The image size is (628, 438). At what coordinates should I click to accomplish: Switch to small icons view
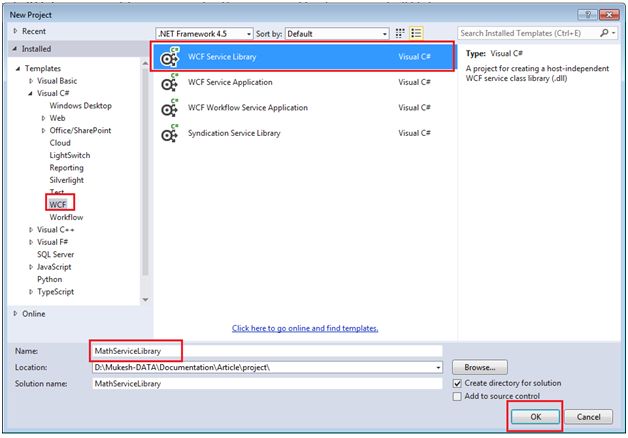pyautogui.click(x=400, y=33)
